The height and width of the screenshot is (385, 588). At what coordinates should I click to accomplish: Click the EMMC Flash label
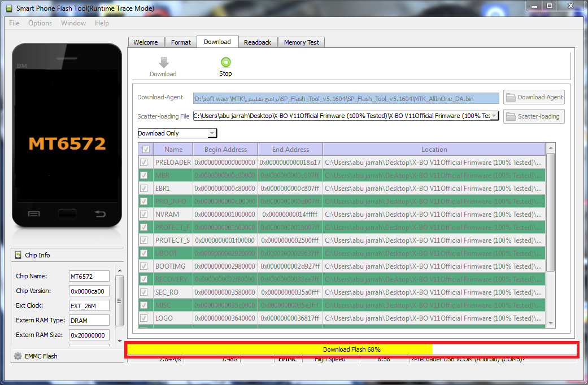point(41,356)
